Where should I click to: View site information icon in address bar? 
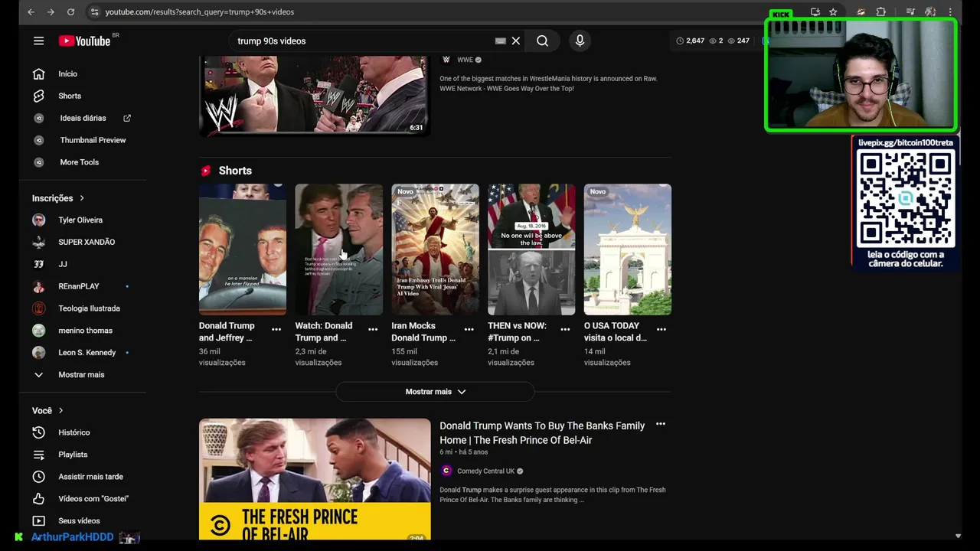point(94,11)
